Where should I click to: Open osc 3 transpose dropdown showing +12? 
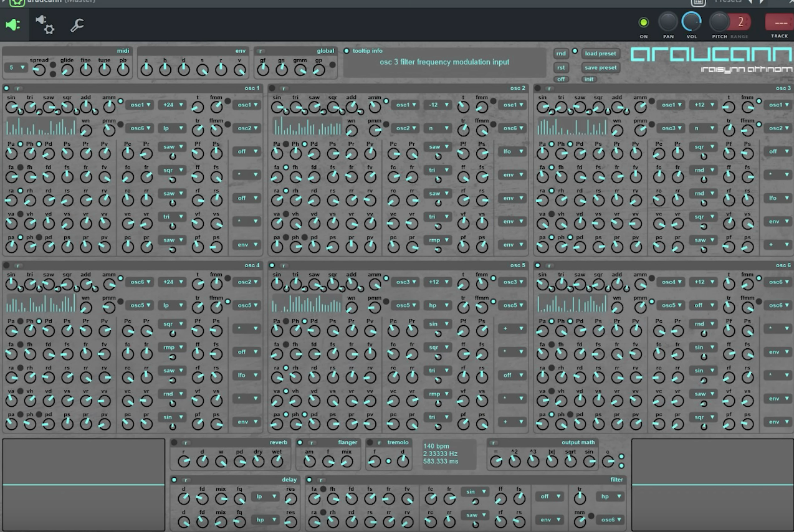point(703,105)
